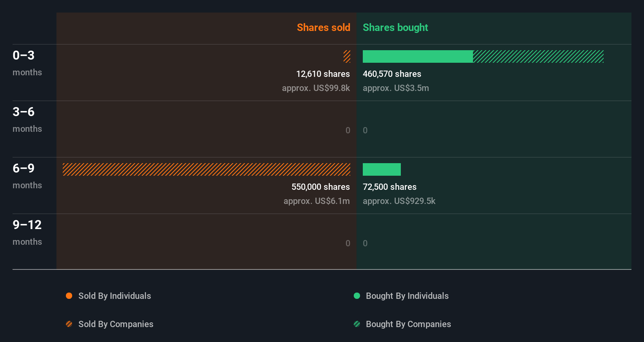The width and height of the screenshot is (644, 342).
Task: Click the striped Bought By Companies legend icon
Action: tap(357, 324)
